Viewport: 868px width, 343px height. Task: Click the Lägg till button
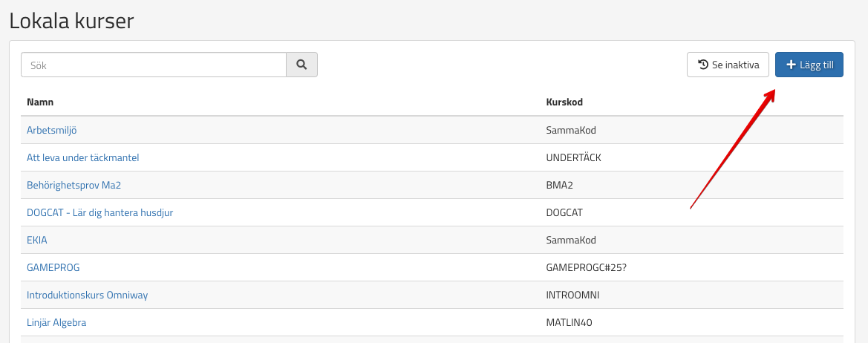coord(809,65)
